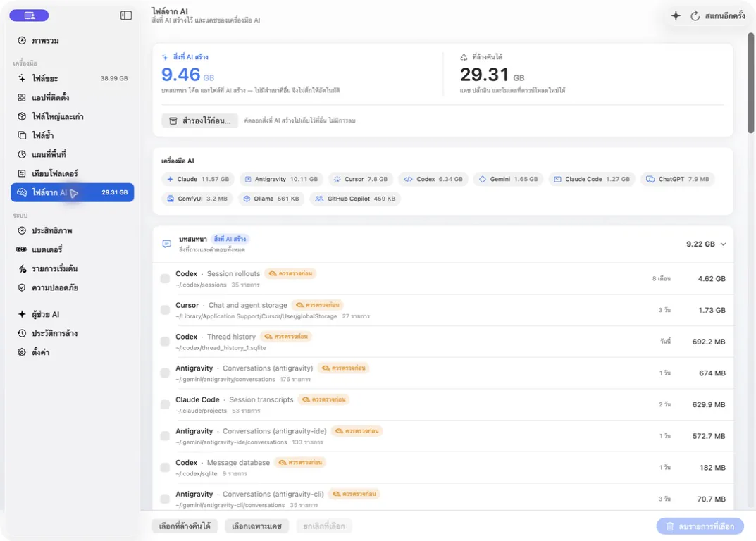Screen dimensions: 756x541
Task: Click the 4.62 GB size value
Action: pyautogui.click(x=711, y=279)
